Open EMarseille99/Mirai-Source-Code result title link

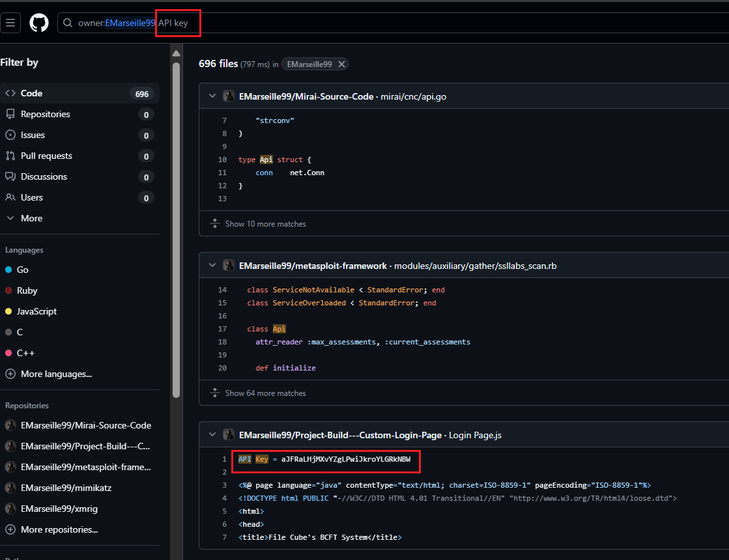(x=306, y=96)
